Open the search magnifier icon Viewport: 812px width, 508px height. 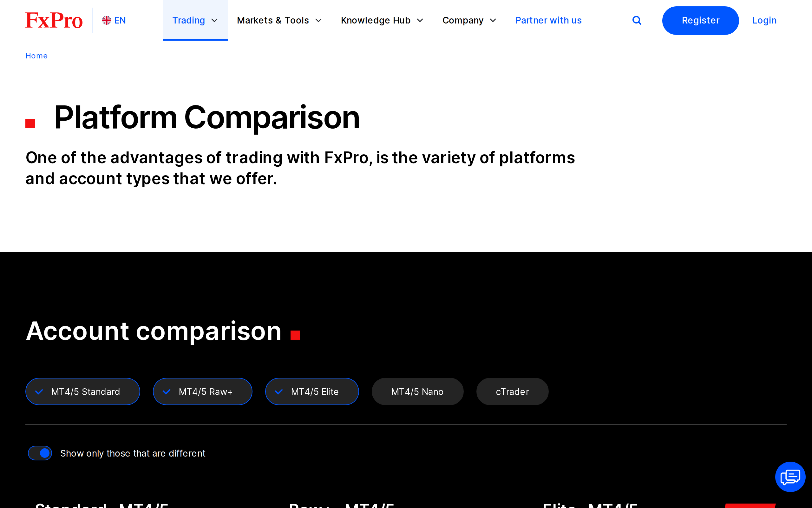(637, 21)
